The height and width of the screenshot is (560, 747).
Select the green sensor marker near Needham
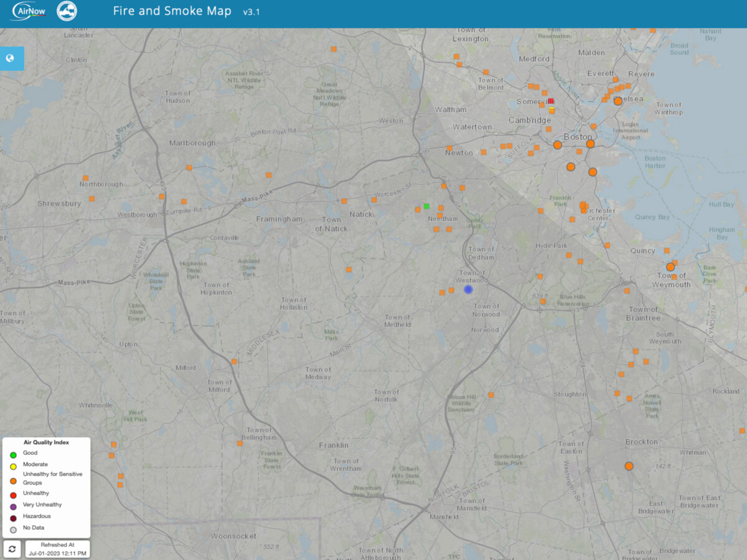426,206
